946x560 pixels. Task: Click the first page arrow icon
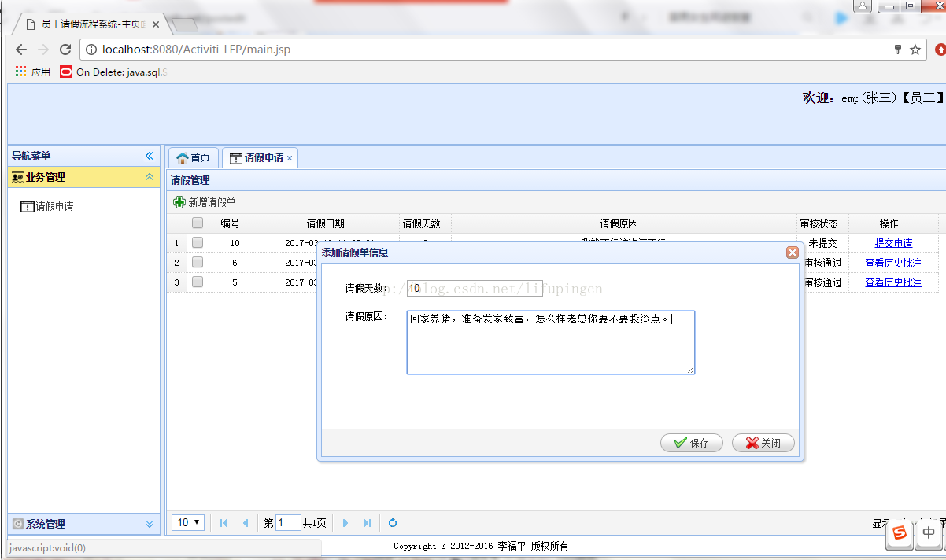coord(223,522)
